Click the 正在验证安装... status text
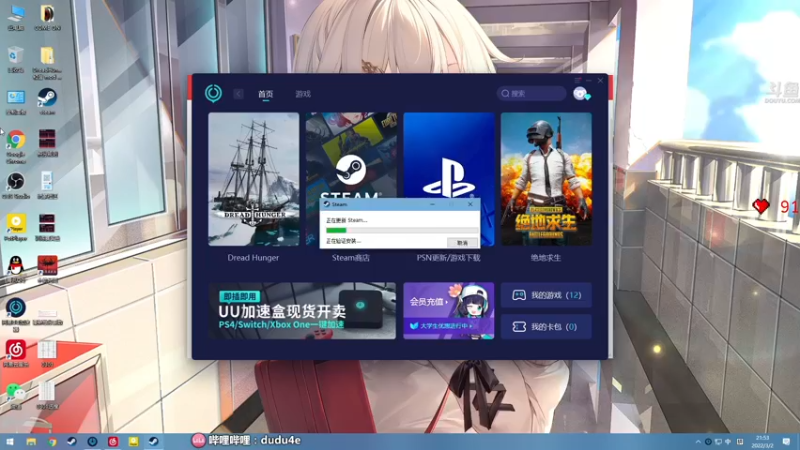The height and width of the screenshot is (450, 800). 343,241
